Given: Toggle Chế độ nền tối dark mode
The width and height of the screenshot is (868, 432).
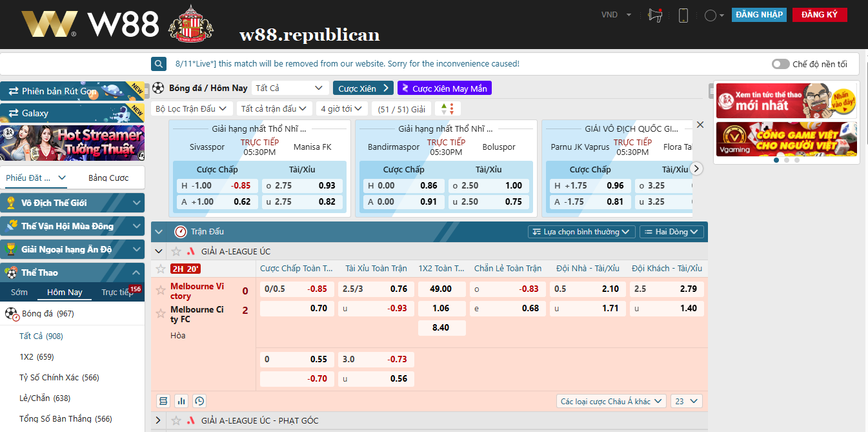Looking at the screenshot, I should click(781, 64).
